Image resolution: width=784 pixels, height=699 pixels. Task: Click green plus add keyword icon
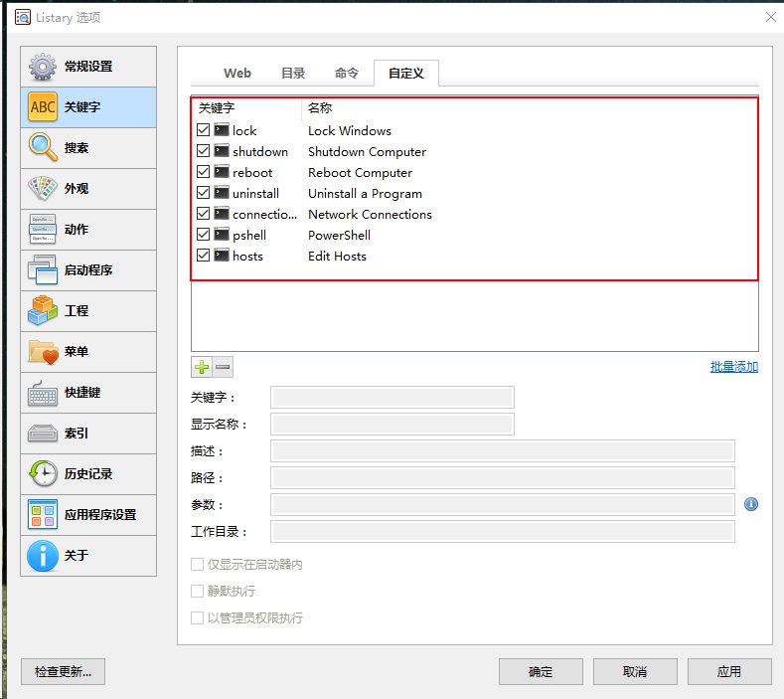point(202,367)
